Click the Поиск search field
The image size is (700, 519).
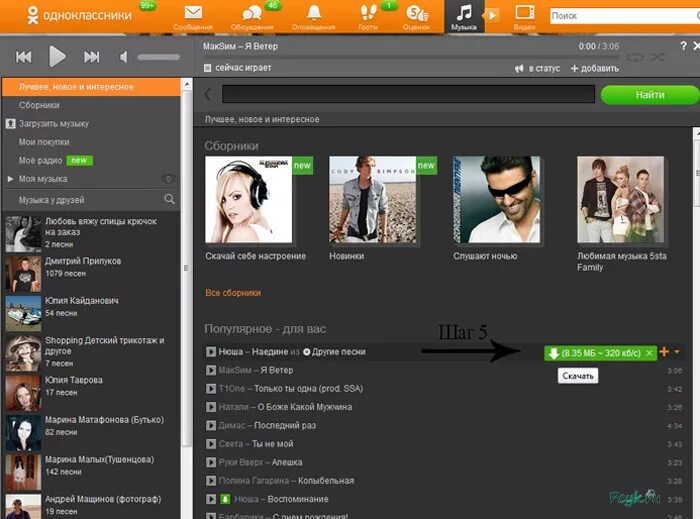tap(624, 16)
